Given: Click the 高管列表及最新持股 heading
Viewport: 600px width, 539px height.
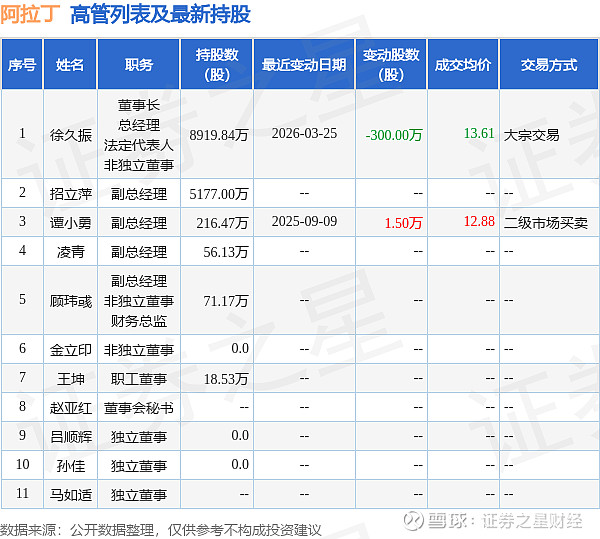Looking at the screenshot, I should tap(160, 15).
